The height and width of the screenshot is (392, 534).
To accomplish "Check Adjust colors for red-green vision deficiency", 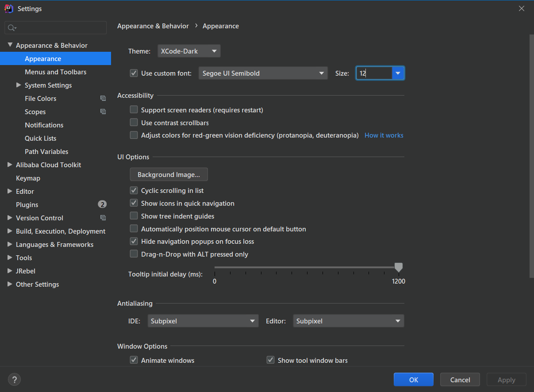I will 134,135.
